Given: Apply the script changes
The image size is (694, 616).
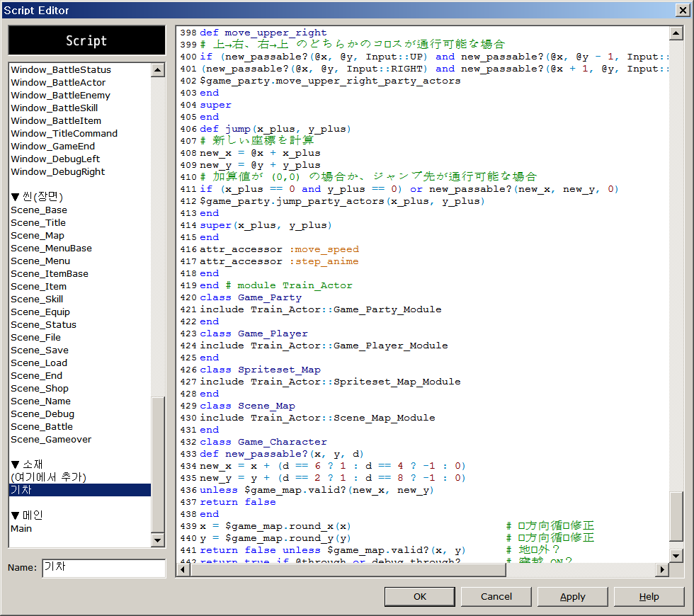Looking at the screenshot, I should (573, 596).
